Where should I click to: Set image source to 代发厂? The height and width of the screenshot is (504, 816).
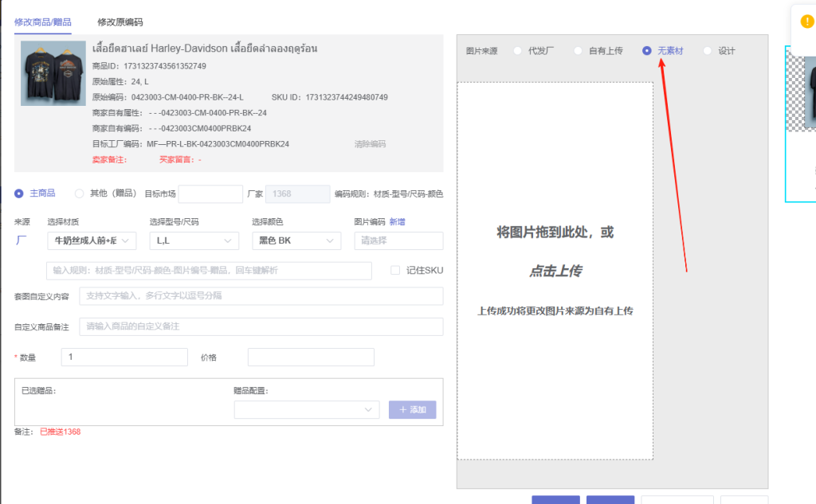518,51
